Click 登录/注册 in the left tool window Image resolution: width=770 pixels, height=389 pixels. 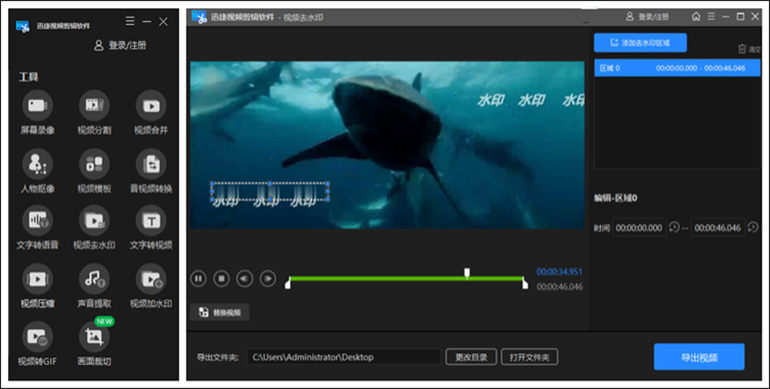click(120, 46)
